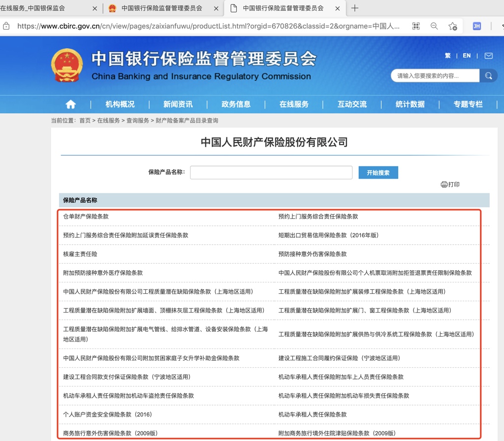Switch language with EN link
Viewport: 504px width, 441px height.
[x=467, y=56]
